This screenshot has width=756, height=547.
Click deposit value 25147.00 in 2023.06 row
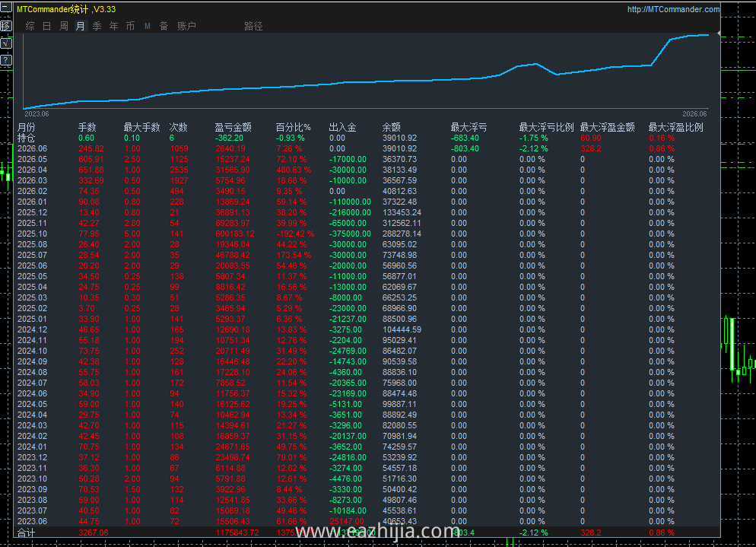coord(347,521)
